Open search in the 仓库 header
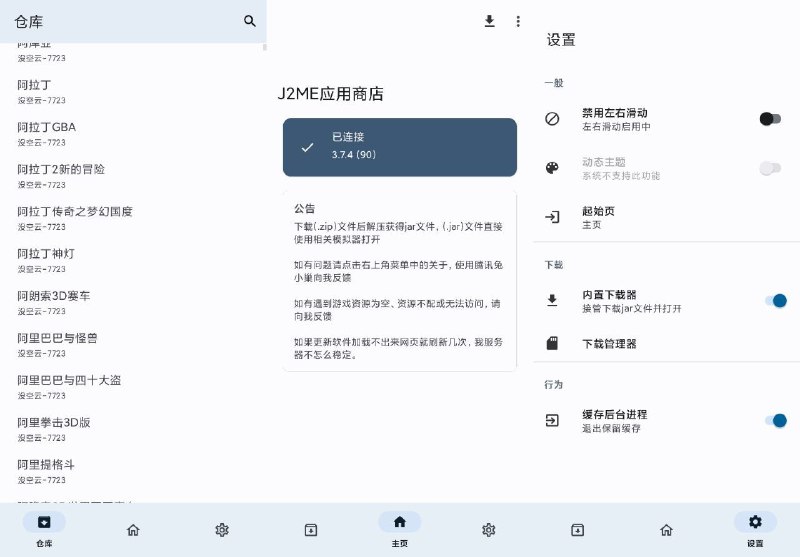Screen dimensions: 800x557 tap(250, 21)
